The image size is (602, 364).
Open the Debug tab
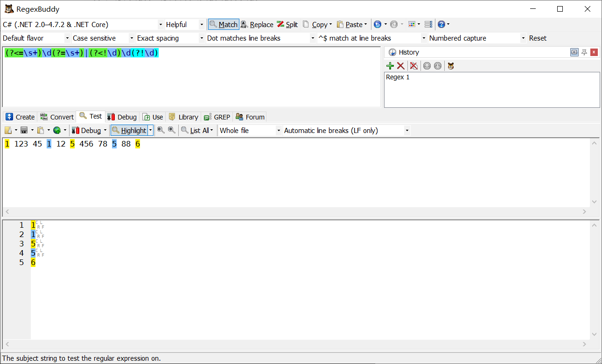(x=122, y=117)
